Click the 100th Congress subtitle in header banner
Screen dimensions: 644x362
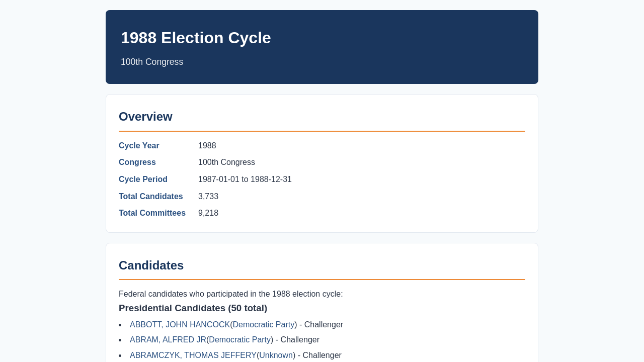(152, 62)
